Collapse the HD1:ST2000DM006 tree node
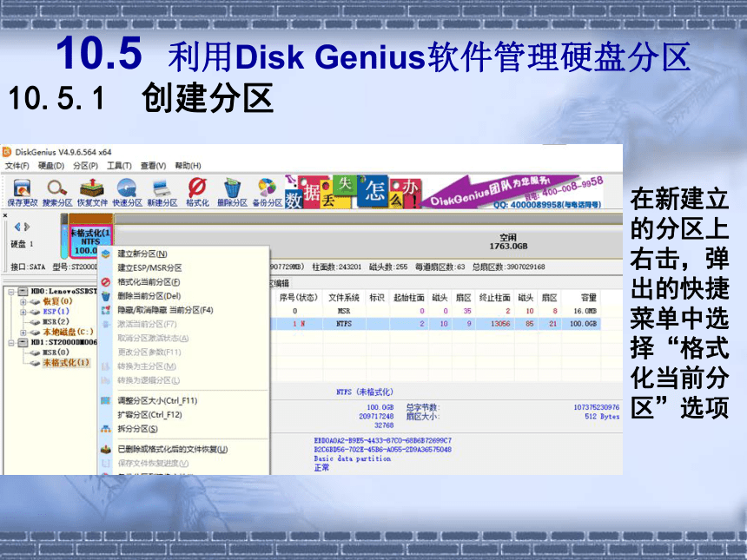The image size is (747, 560). pyautogui.click(x=11, y=342)
